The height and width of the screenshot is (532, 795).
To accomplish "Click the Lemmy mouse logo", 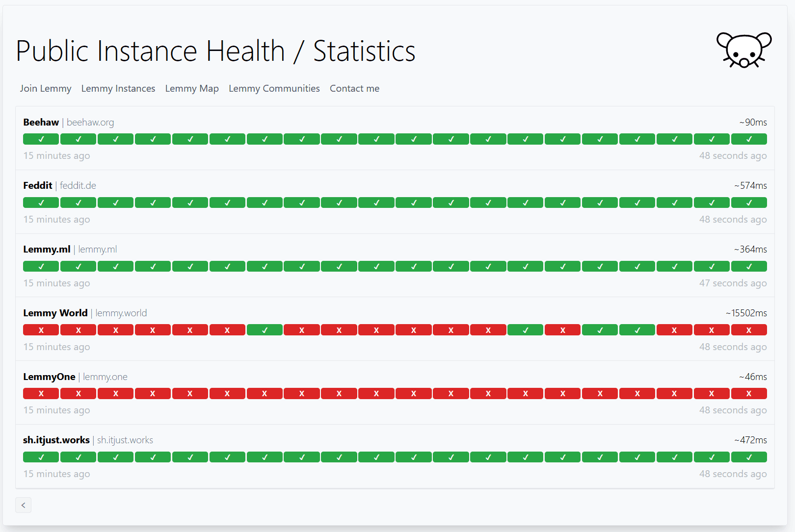I will coord(744,50).
